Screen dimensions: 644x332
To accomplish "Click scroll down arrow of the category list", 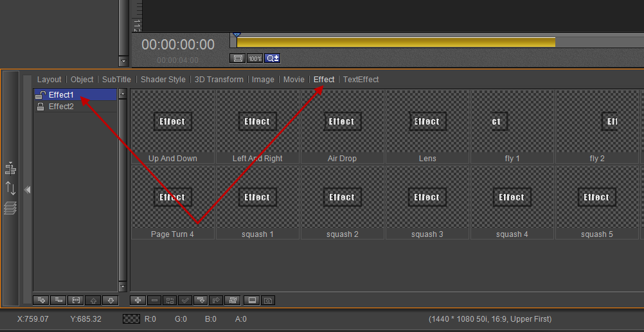I will point(123,286).
